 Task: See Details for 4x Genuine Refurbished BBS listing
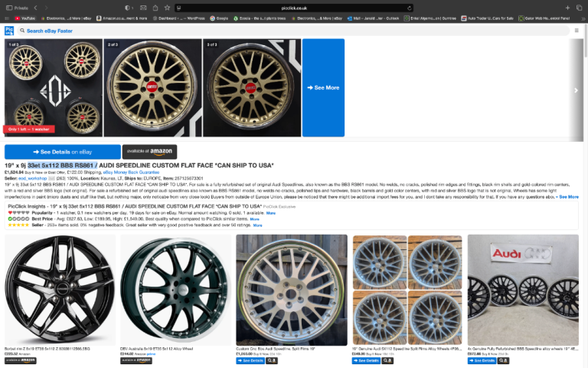[482, 360]
